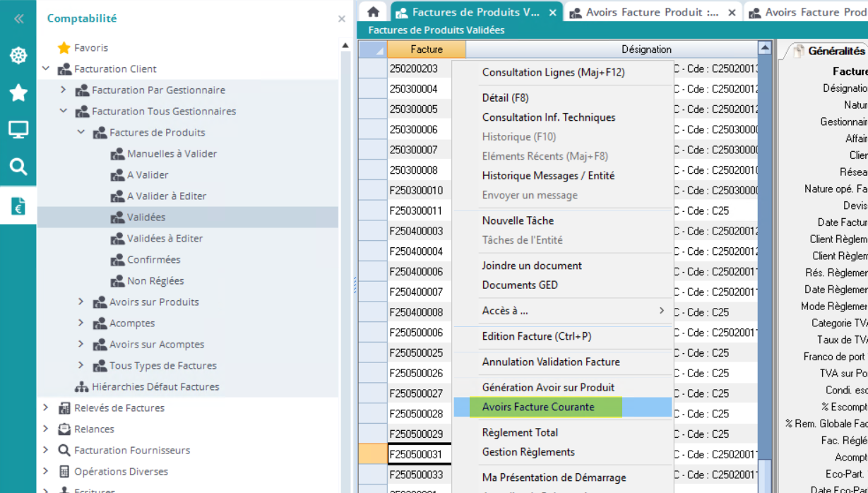Click the Opérations Diverses calculator icon
This screenshot has width=868, height=493.
pos(64,471)
